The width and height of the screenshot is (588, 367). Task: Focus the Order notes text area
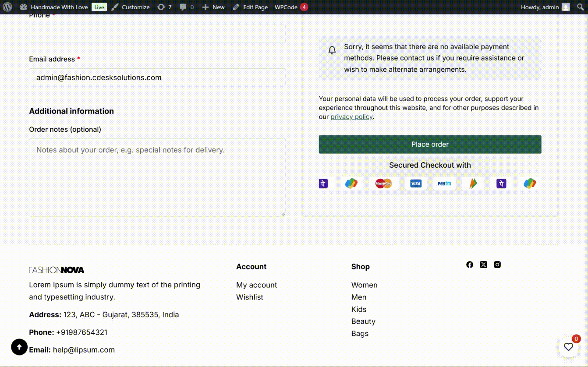157,177
